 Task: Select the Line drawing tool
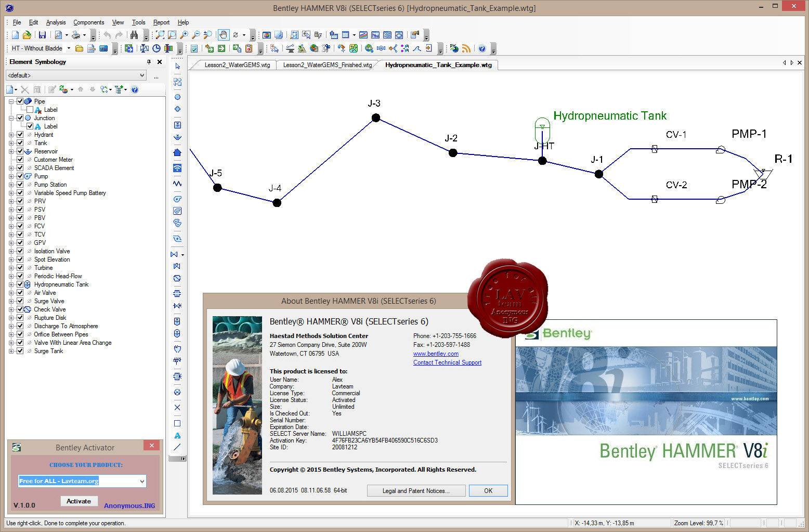177,447
